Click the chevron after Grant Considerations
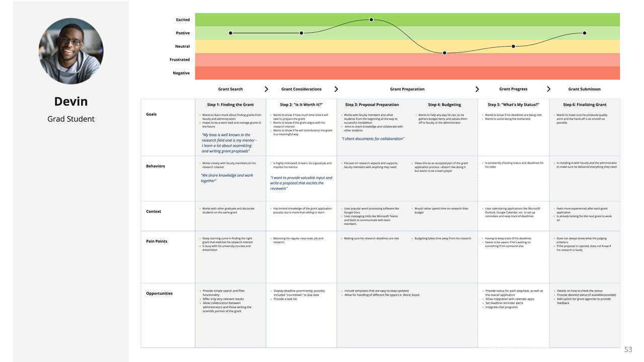 pos(336,89)
